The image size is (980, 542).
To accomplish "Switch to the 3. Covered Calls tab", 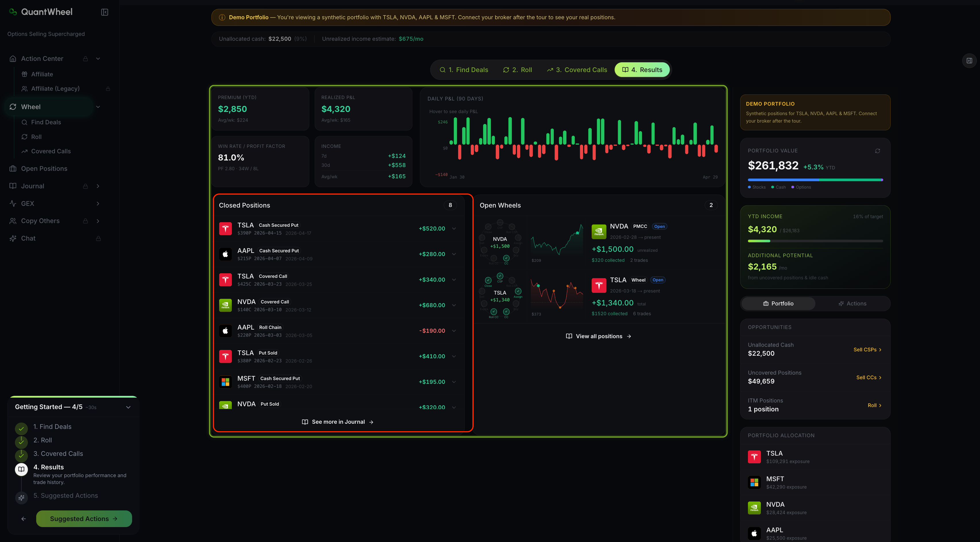I will tap(577, 70).
